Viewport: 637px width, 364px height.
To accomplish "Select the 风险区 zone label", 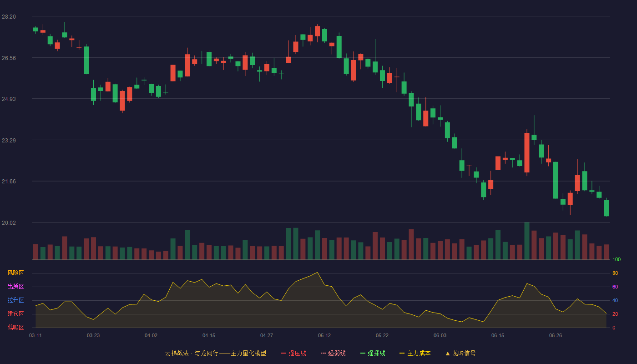I will click(15, 273).
